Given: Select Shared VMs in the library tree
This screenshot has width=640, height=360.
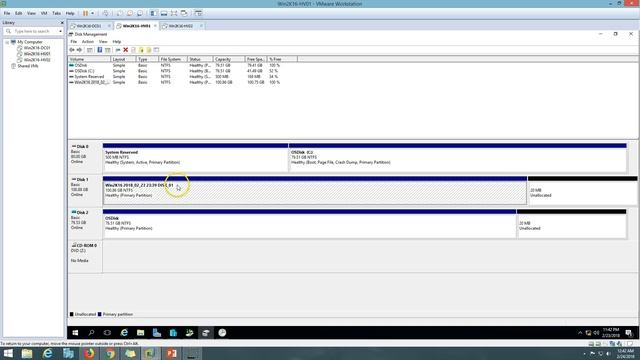Looking at the screenshot, I should [x=24, y=66].
